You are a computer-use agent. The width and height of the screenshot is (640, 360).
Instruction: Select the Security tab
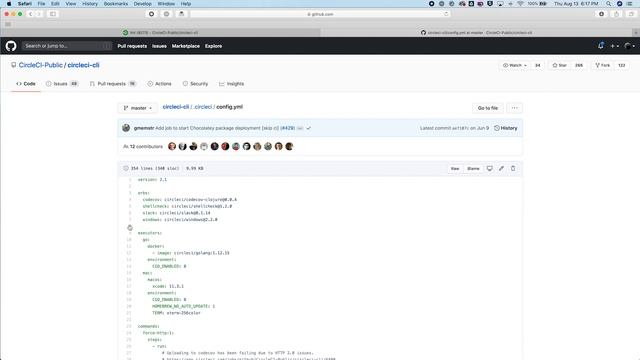coord(196,84)
